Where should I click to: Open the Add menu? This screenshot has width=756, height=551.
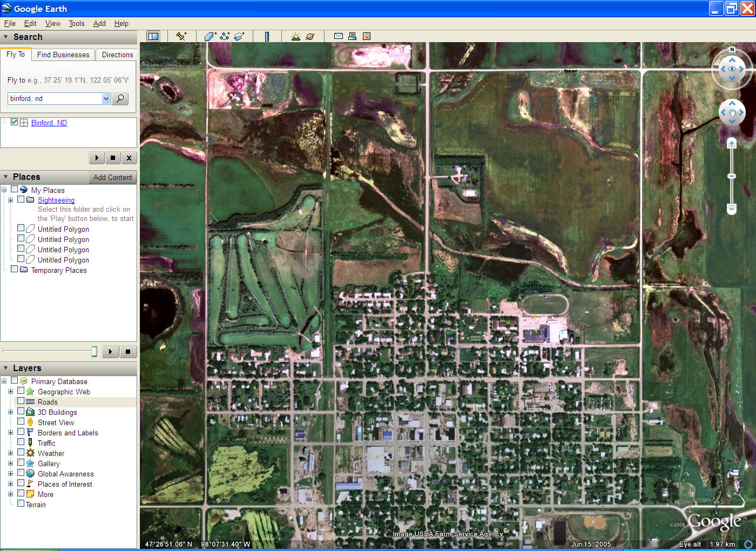click(x=99, y=23)
